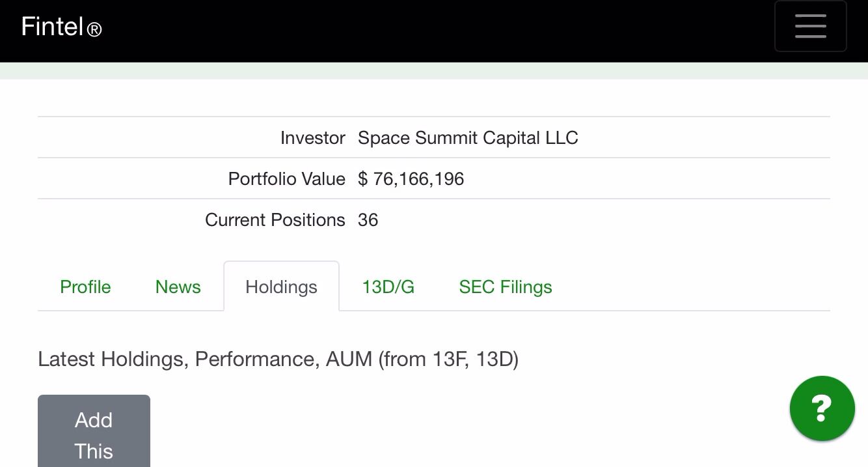Open the News tab
Image resolution: width=868 pixels, height=467 pixels.
point(178,287)
